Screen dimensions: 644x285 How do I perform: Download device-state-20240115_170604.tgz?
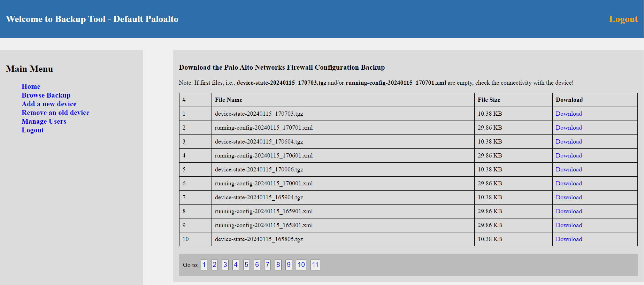(569, 141)
